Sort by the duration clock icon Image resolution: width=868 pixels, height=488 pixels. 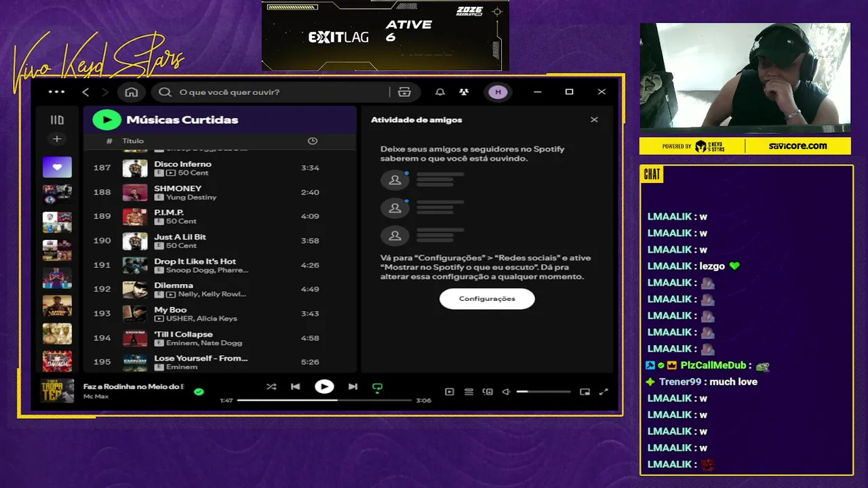(x=313, y=141)
